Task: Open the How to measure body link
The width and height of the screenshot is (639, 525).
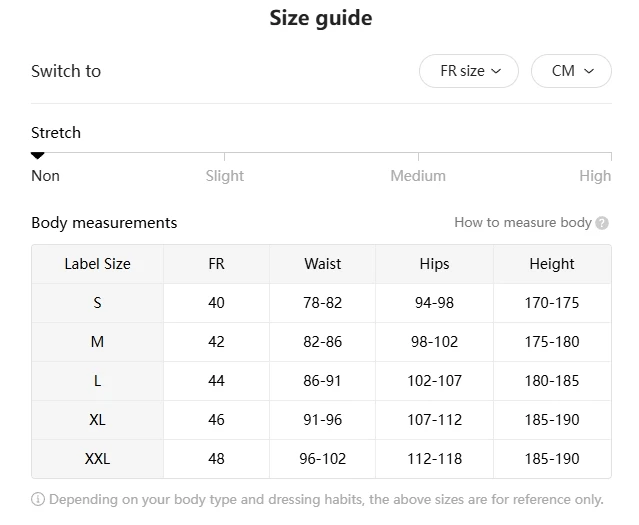Action: coord(522,222)
